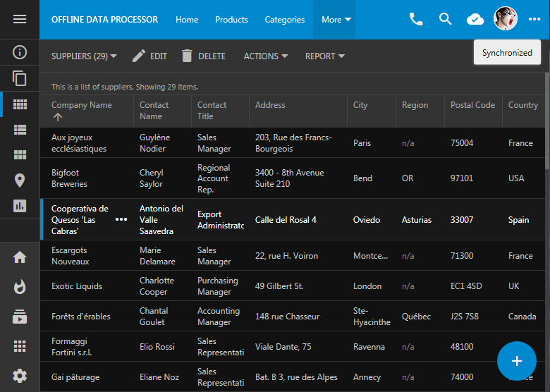Click the Synchronized tooltip
This screenshot has width=550, height=392.
507,53
